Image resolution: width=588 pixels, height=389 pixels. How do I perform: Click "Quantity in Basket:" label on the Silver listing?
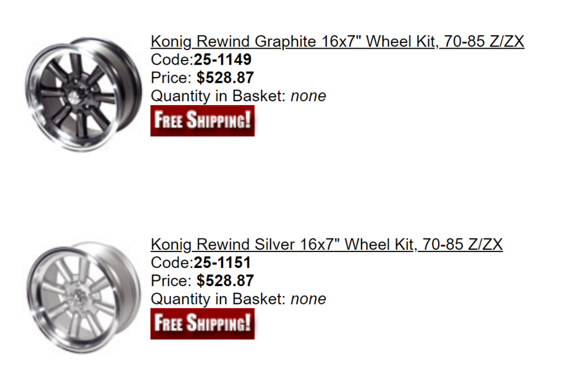point(219,300)
